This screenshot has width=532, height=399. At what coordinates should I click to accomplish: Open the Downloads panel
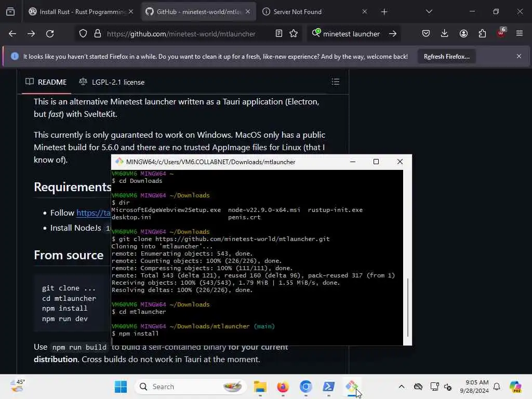pos(445,34)
